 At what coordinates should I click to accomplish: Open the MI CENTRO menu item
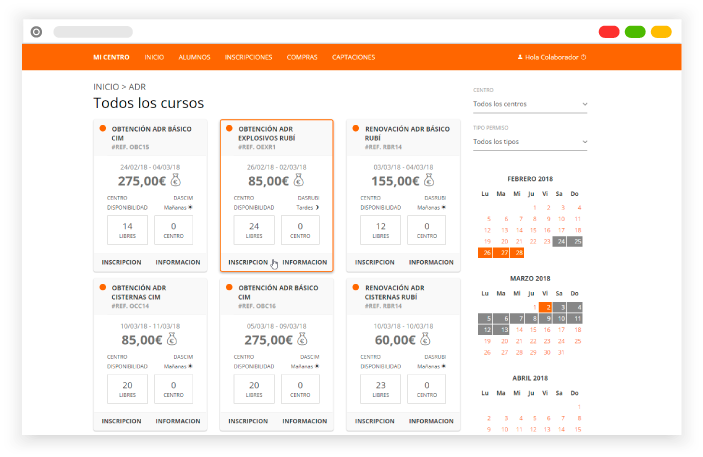[111, 57]
